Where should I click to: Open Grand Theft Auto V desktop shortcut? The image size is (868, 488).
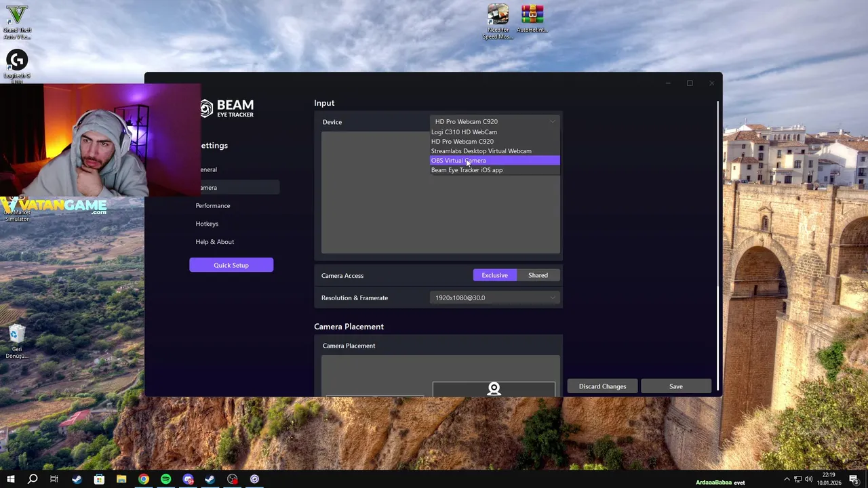pos(17,22)
